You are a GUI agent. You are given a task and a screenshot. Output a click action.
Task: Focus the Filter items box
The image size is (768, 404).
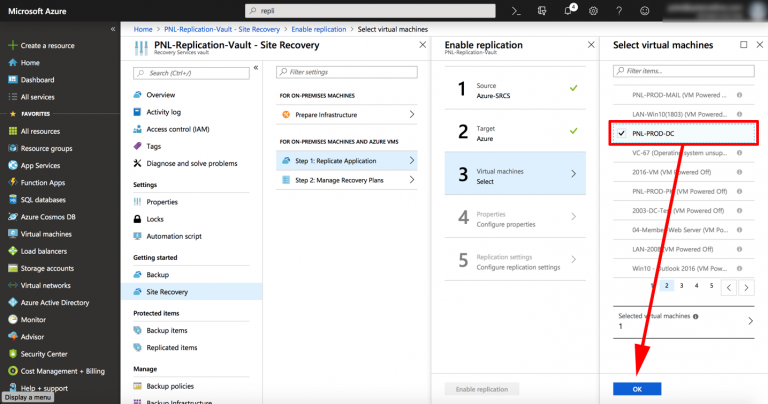[684, 71]
